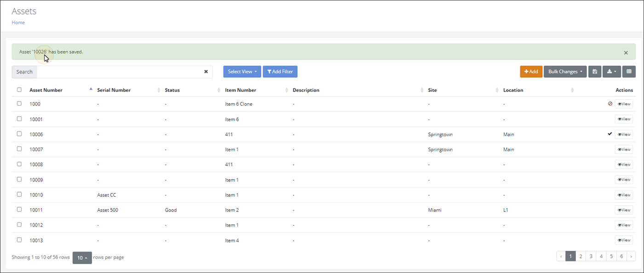Screen dimensions: 644x273
Task: Open the Select View dropdown
Action: [x=242, y=72]
